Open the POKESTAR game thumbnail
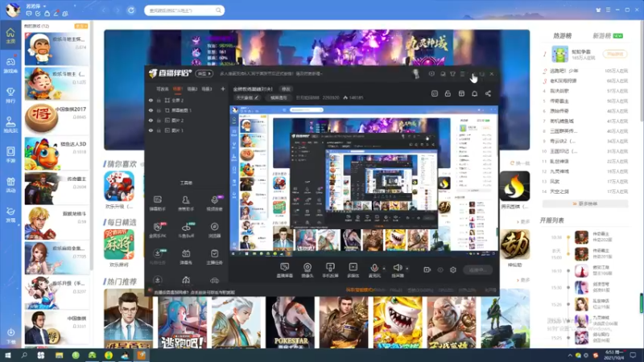 click(x=291, y=323)
